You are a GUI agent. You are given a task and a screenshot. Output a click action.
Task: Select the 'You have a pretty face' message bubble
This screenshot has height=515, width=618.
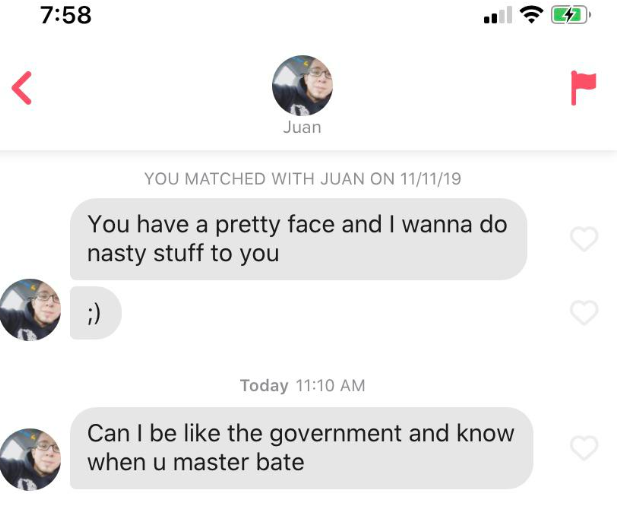[x=298, y=239]
